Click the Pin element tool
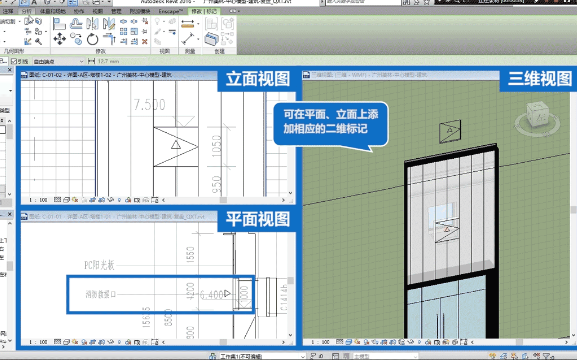 coord(145,32)
